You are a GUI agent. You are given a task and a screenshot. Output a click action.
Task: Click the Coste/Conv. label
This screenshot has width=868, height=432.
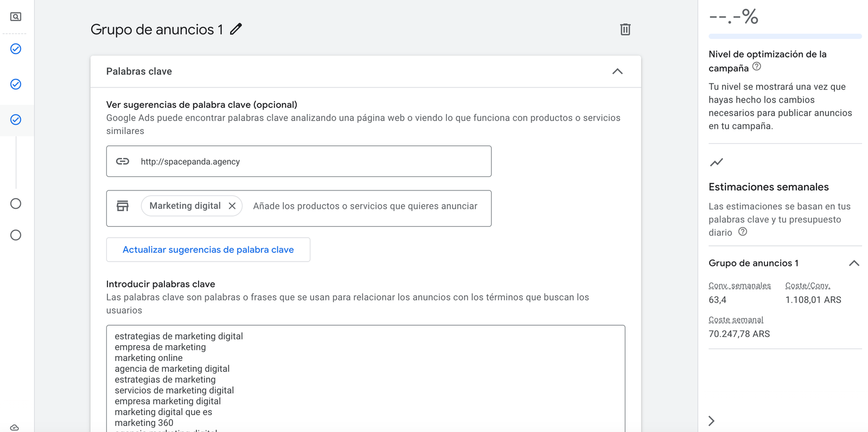coord(808,285)
